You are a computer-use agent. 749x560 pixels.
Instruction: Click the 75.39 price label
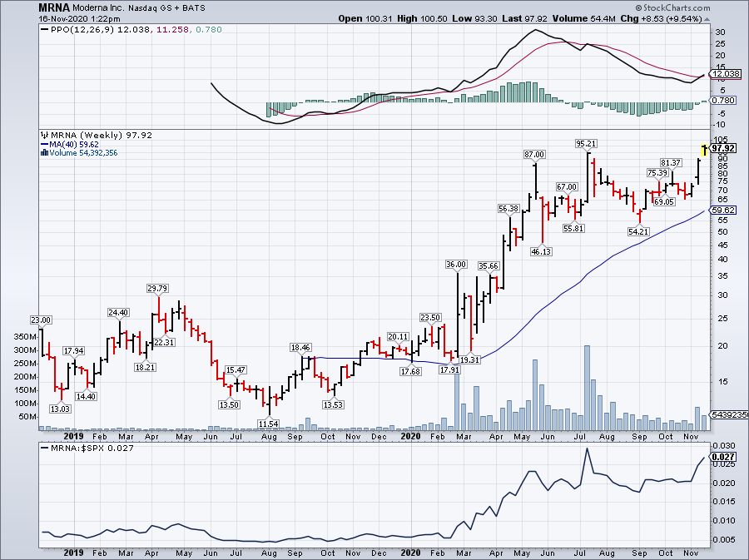pyautogui.click(x=657, y=173)
